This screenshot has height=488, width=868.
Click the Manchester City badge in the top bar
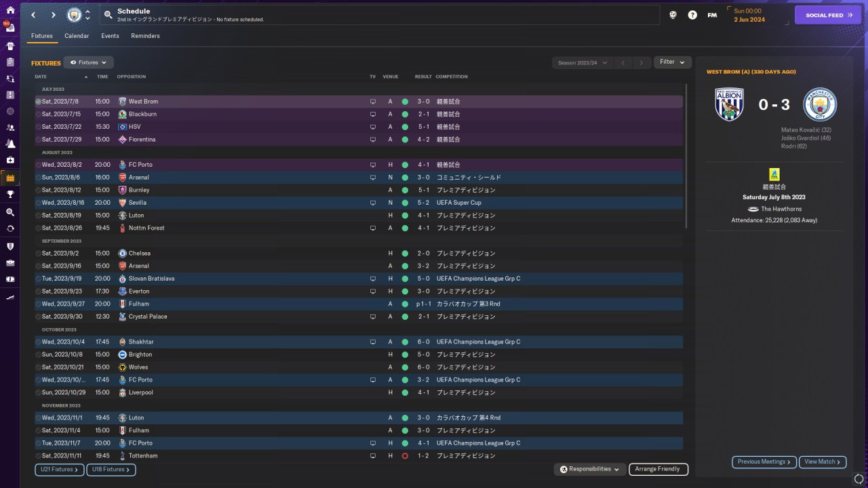tap(73, 15)
